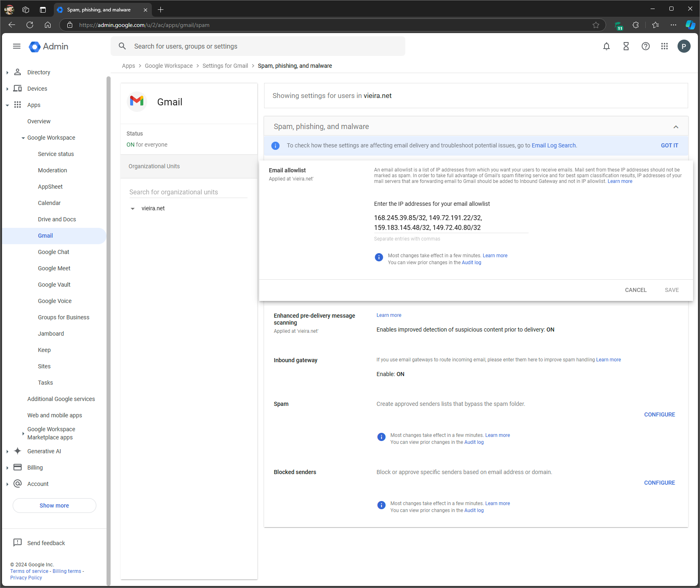Open Service status page
The height and width of the screenshot is (588, 700).
click(56, 154)
